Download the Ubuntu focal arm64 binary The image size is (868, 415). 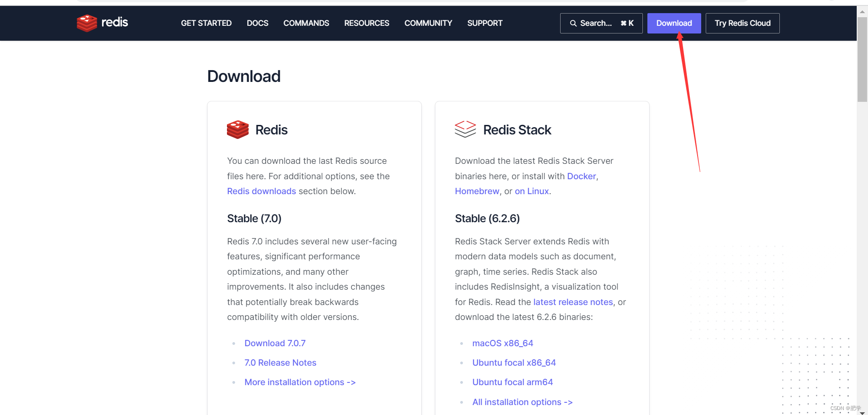coord(513,382)
